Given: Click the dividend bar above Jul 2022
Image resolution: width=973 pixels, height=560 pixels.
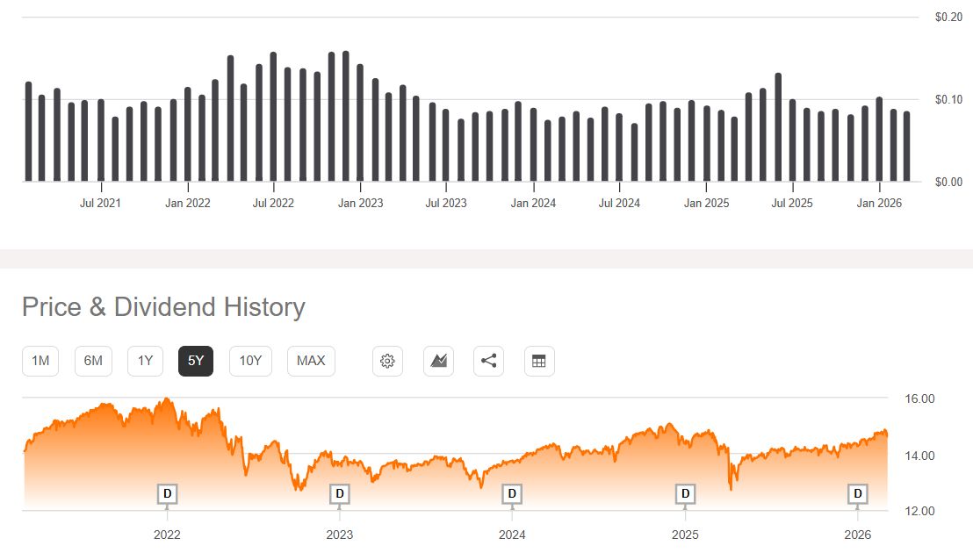Looking at the screenshot, I should point(273,118).
